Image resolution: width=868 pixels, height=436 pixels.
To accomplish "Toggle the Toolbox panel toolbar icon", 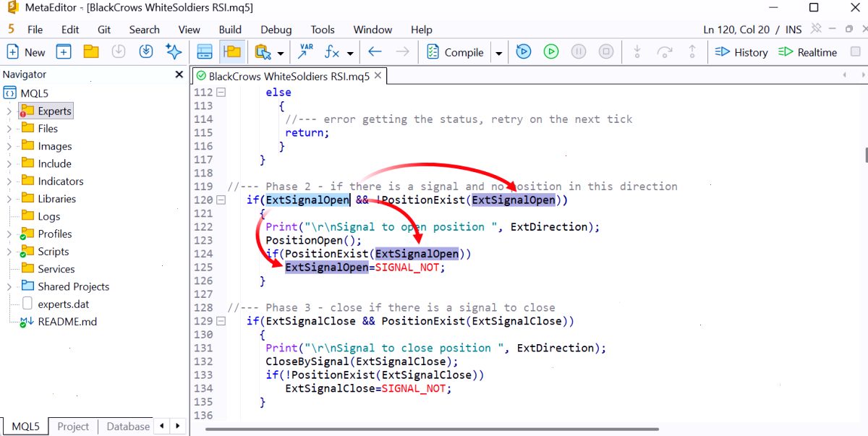I will (205, 52).
